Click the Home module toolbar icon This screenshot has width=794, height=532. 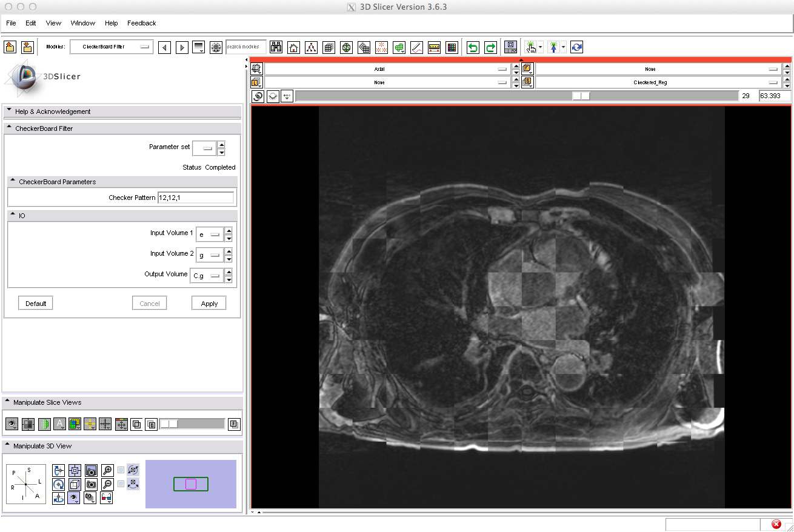click(x=293, y=47)
